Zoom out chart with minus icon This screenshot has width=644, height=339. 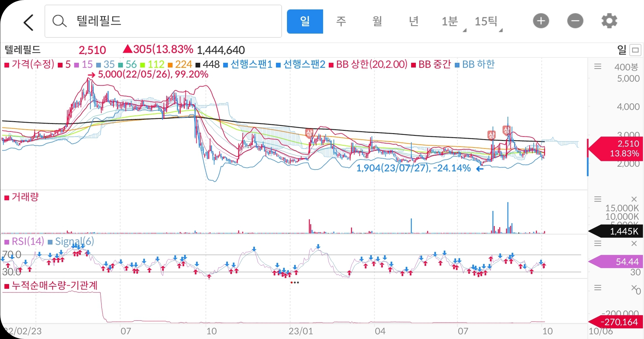point(575,21)
